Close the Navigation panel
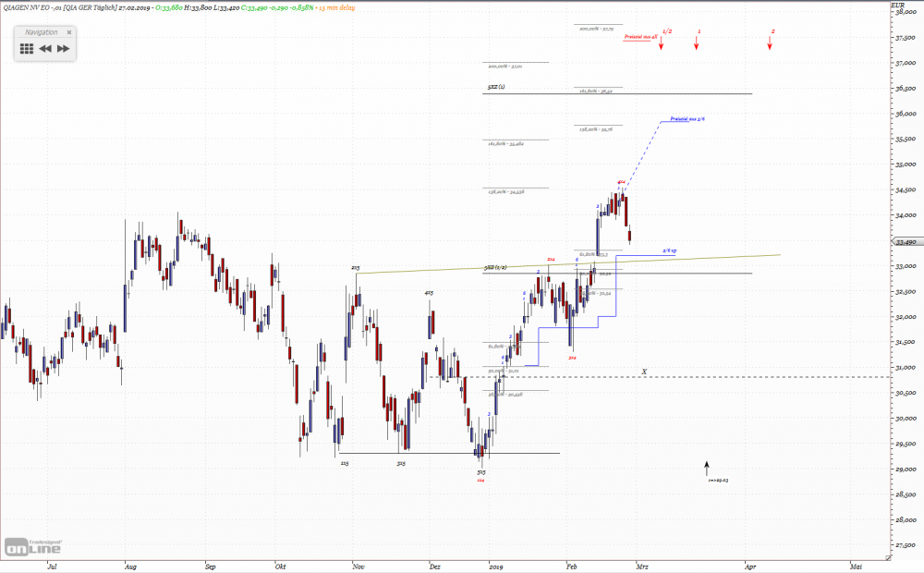Viewport: 924px width, 573px height. (x=69, y=32)
